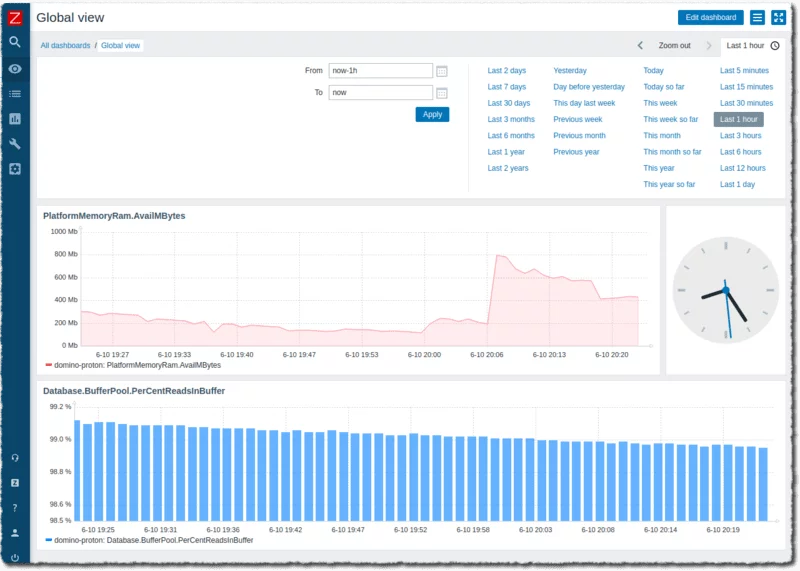
Task: Open the Administration gear icon
Action: click(x=15, y=169)
